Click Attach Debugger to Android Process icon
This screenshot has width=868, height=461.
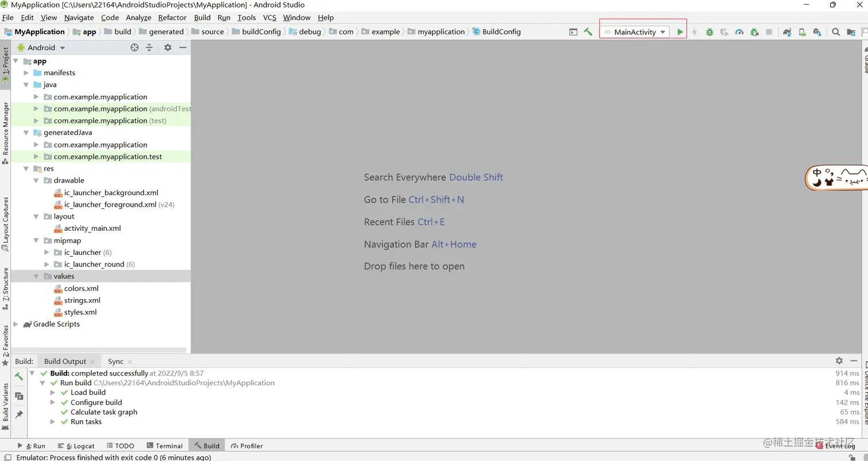(x=754, y=32)
